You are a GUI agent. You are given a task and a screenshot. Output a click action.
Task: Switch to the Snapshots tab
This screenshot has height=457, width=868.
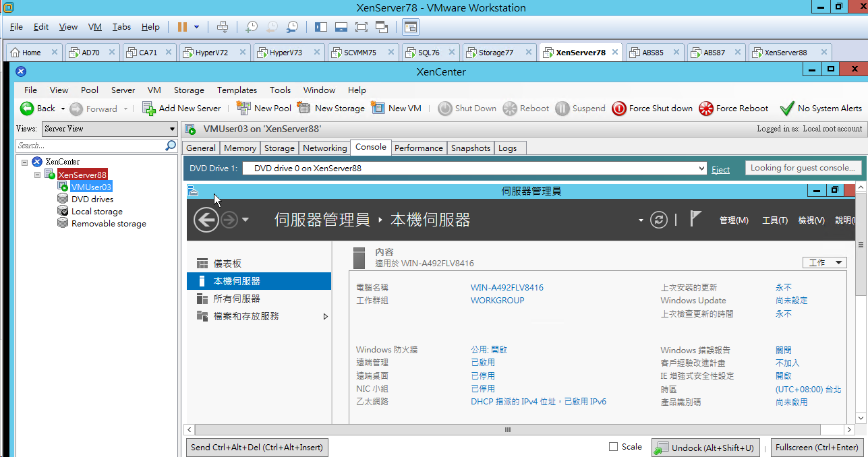pyautogui.click(x=471, y=148)
